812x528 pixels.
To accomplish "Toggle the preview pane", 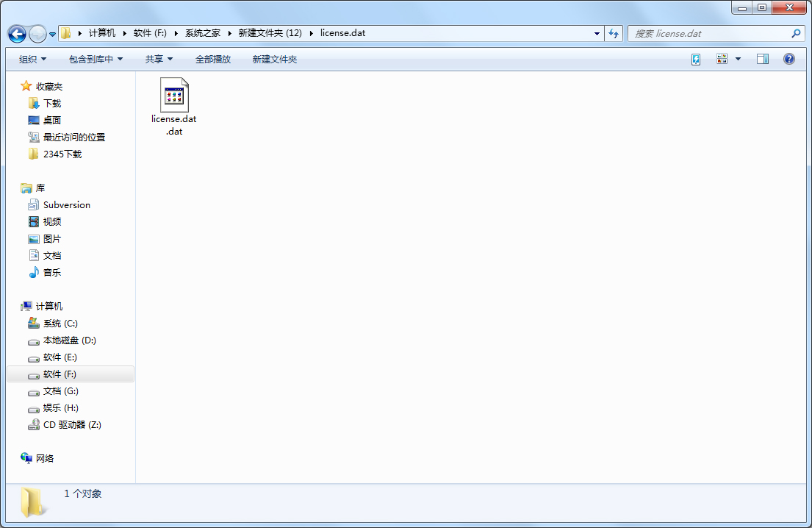I will click(763, 59).
